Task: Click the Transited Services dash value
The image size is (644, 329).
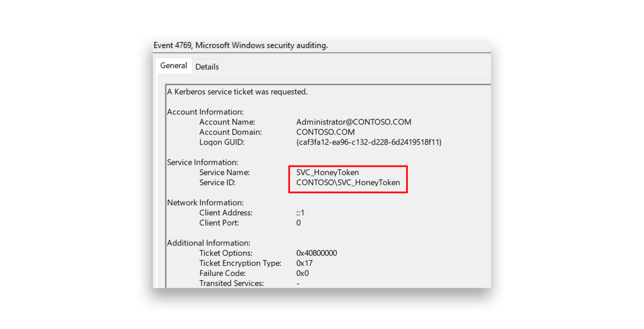Action: point(298,283)
